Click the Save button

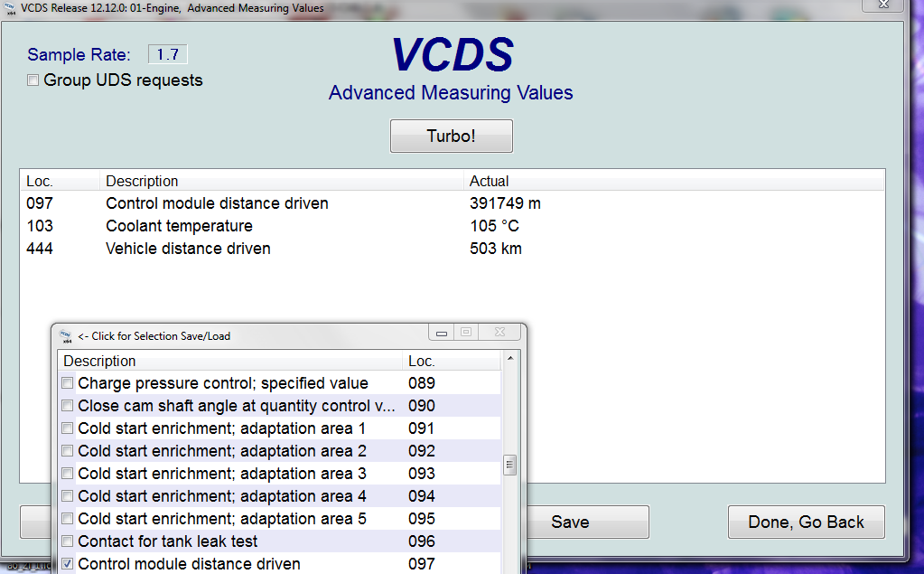[570, 522]
